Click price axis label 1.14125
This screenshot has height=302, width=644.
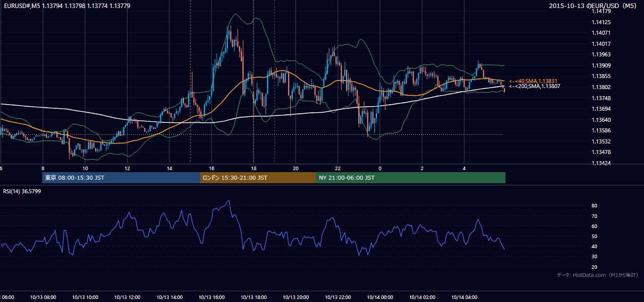pos(601,23)
